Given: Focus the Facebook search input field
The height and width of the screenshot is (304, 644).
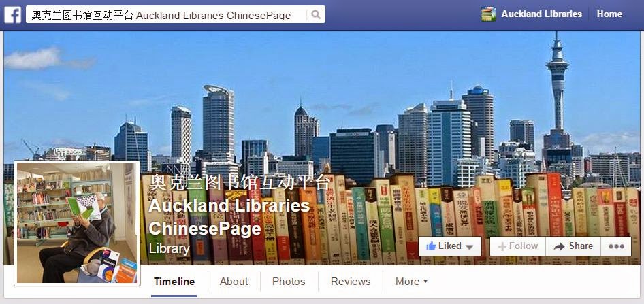Looking at the screenshot, I should 166,15.
